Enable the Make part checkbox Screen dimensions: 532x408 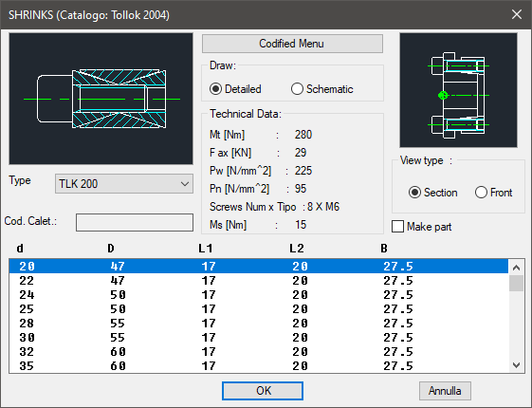click(x=422, y=227)
